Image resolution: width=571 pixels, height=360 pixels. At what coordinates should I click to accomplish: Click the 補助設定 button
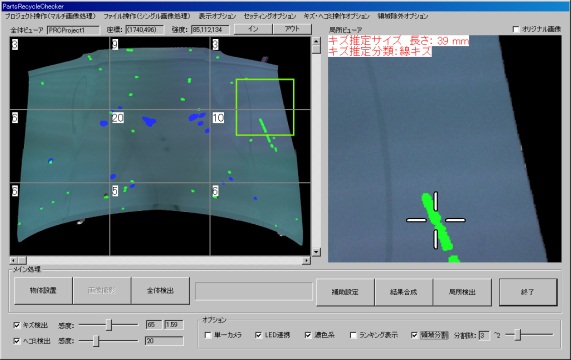(345, 292)
